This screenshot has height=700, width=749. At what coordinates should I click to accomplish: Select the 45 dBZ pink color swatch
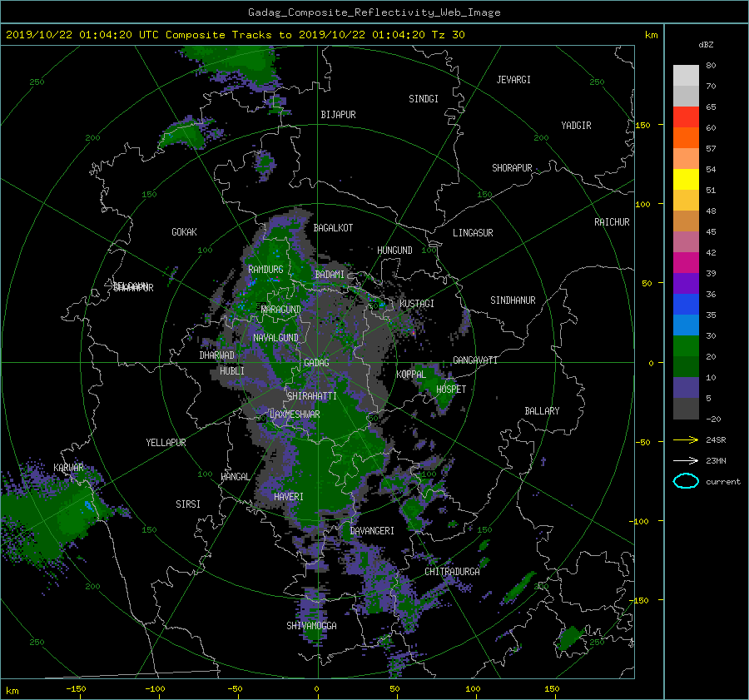(686, 241)
